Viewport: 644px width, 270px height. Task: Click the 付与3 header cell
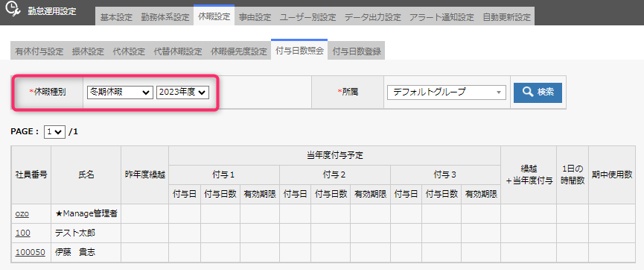[446, 175]
